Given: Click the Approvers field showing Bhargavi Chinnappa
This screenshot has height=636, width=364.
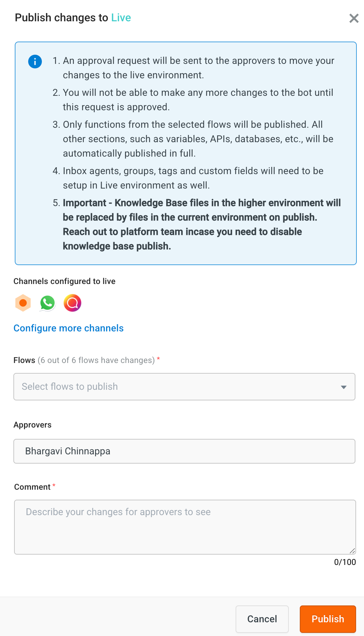Looking at the screenshot, I should (x=184, y=451).
